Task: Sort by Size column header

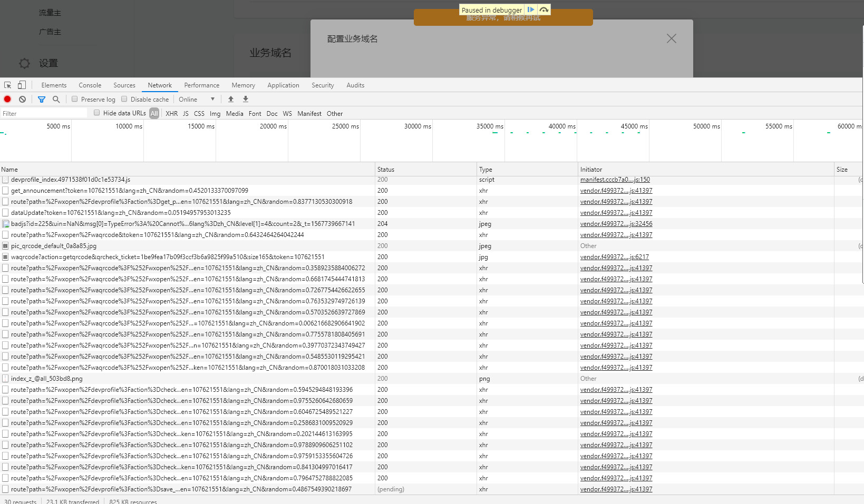Action: tap(849, 170)
